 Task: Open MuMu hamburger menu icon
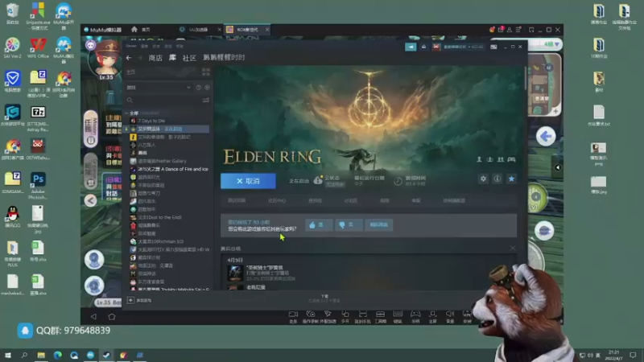[x=518, y=30]
